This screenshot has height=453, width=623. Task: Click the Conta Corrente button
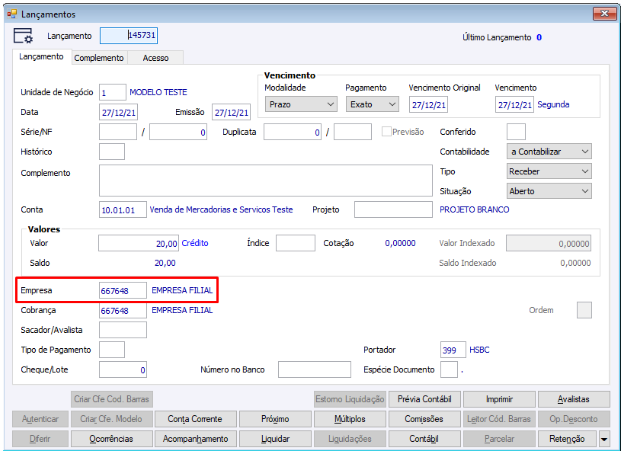click(195, 419)
